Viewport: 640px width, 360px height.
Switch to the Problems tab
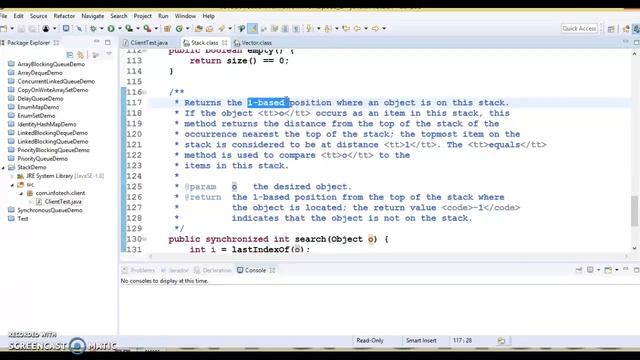coord(139,270)
